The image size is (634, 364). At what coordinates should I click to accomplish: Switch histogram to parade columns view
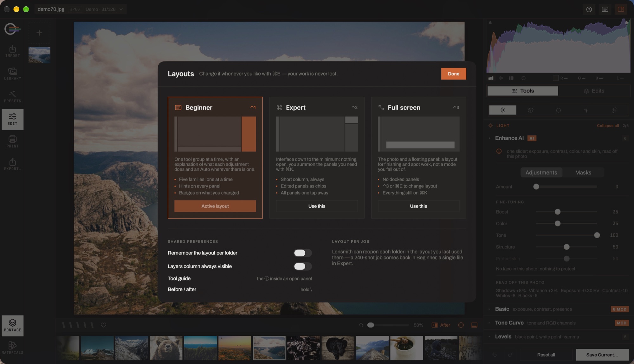[x=511, y=78]
